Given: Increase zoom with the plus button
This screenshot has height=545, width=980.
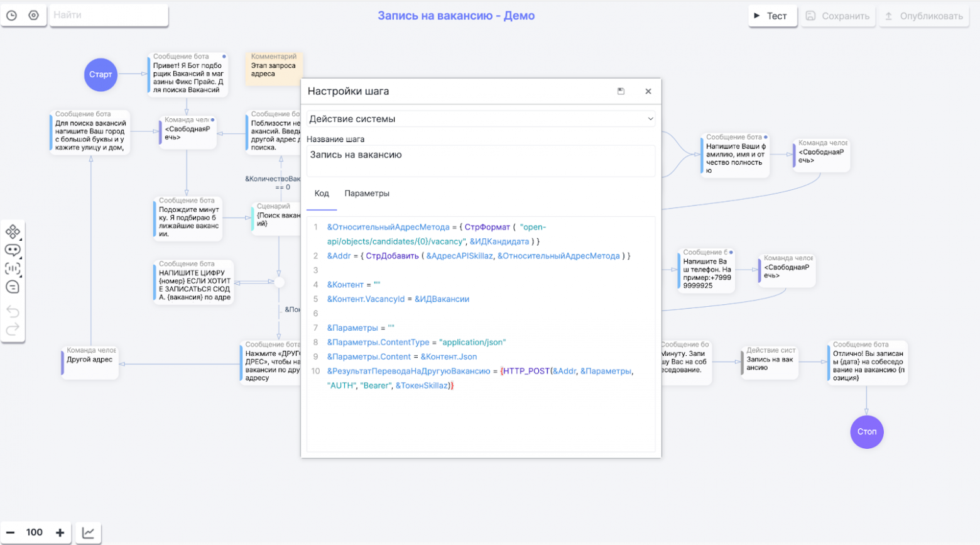Looking at the screenshot, I should pyautogui.click(x=60, y=532).
